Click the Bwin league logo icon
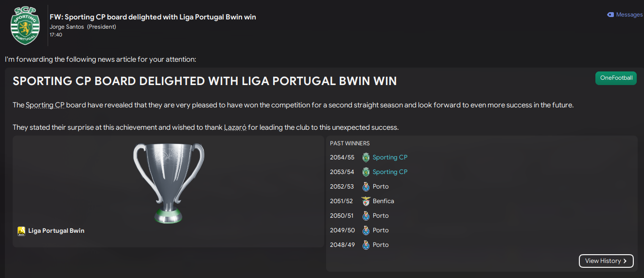Image resolution: width=644 pixels, height=278 pixels. click(x=21, y=231)
